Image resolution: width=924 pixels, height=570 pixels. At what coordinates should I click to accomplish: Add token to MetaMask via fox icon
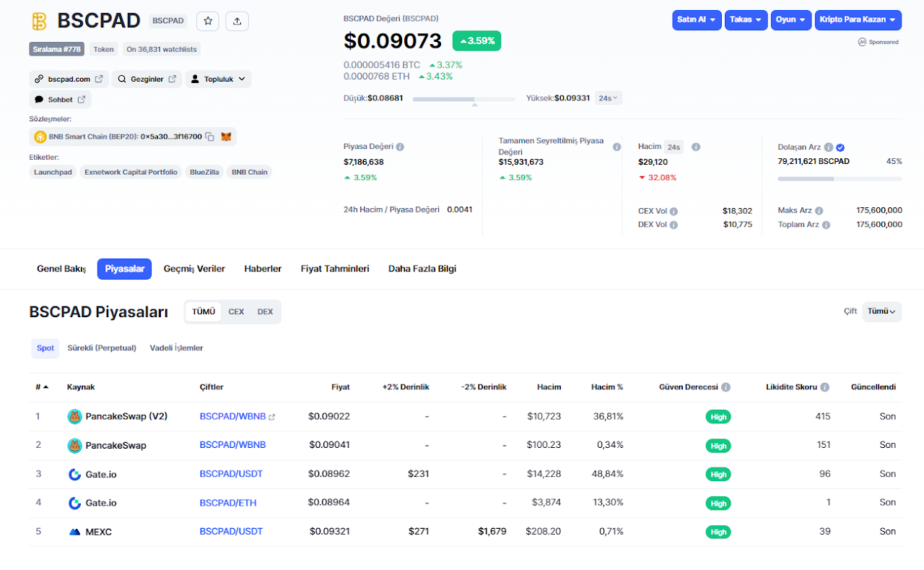point(226,137)
